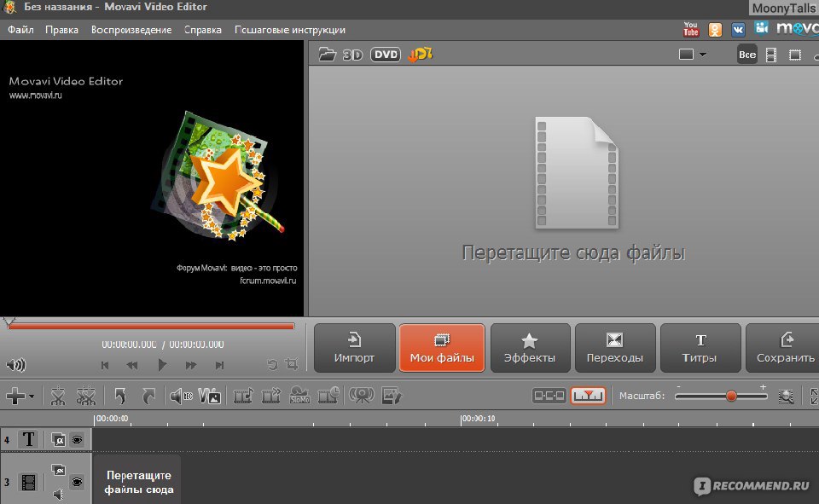This screenshot has height=504, width=819.
Task: Expand the add track dropdown arrow
Action: [x=32, y=397]
